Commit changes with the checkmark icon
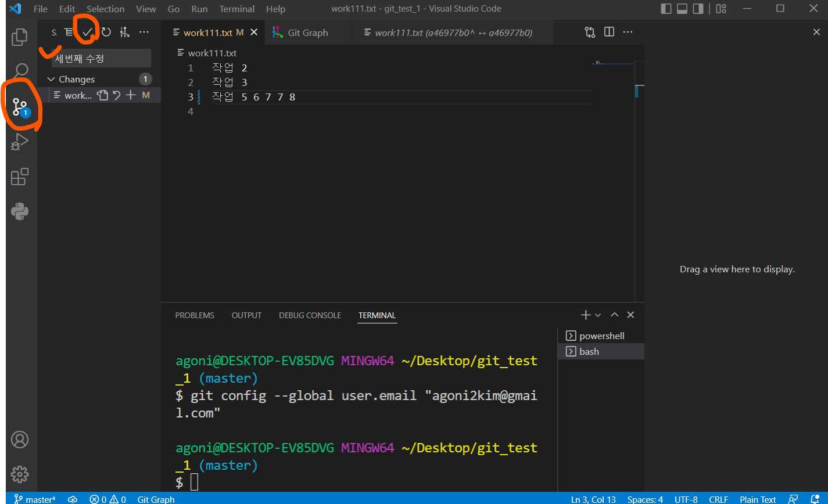 pyautogui.click(x=87, y=33)
